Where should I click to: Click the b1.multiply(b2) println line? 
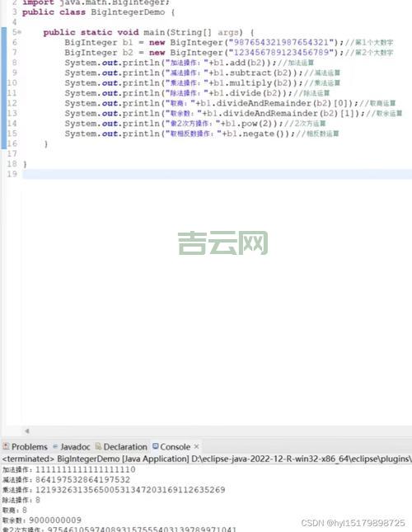pyautogui.click(x=202, y=83)
